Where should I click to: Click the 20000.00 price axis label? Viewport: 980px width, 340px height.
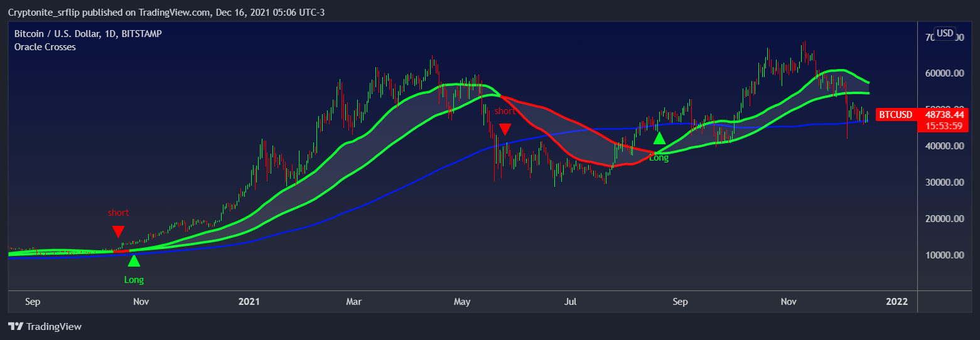click(x=944, y=219)
